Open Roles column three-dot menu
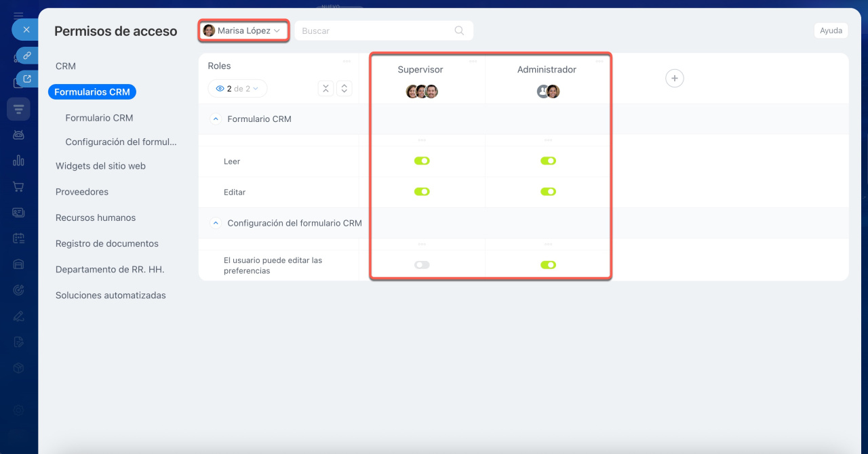The width and height of the screenshot is (868, 454). coord(347,62)
